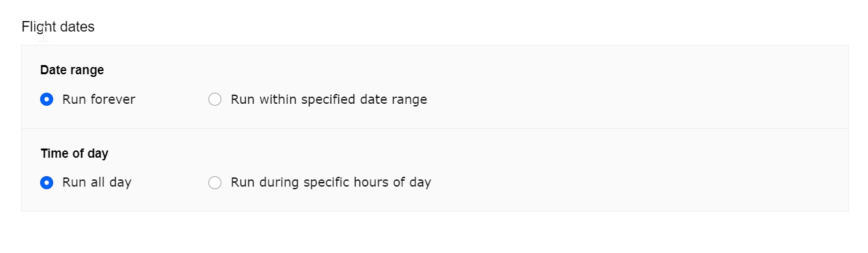Click the word "forever" in first option
868x253 pixels.
point(112,100)
